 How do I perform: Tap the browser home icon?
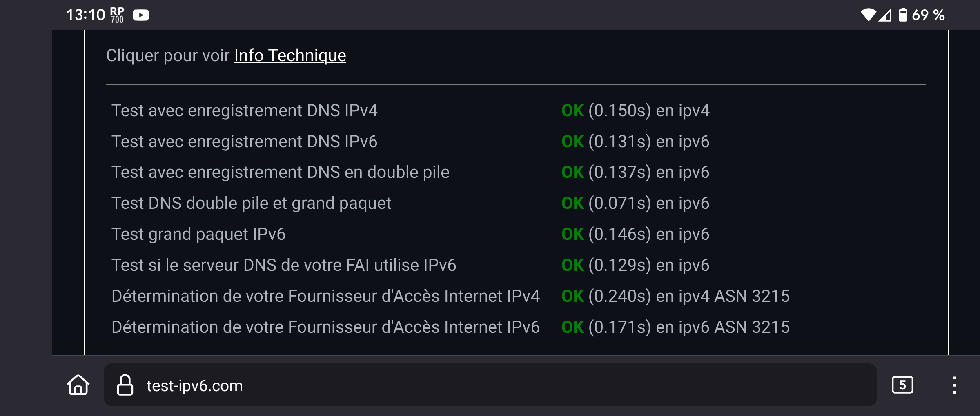point(78,385)
